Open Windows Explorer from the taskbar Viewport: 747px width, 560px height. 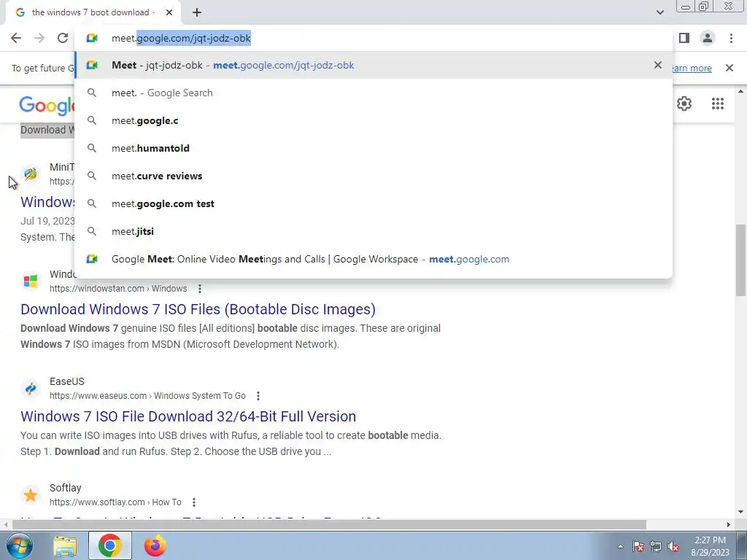click(x=65, y=546)
